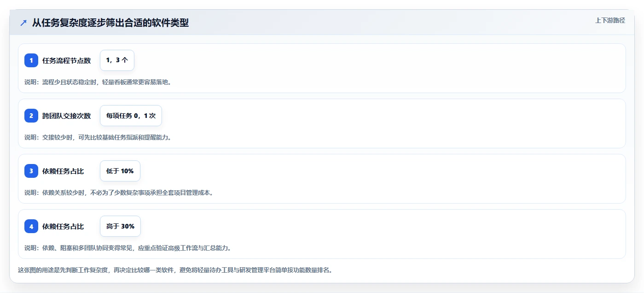Click the 上下游路径 label in header

pyautogui.click(x=610, y=20)
